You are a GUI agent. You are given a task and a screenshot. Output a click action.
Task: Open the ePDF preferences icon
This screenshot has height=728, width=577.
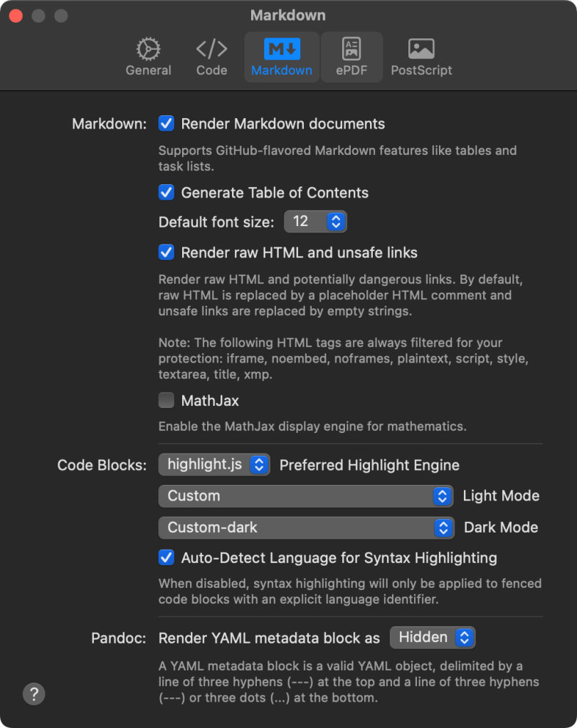[x=351, y=49]
